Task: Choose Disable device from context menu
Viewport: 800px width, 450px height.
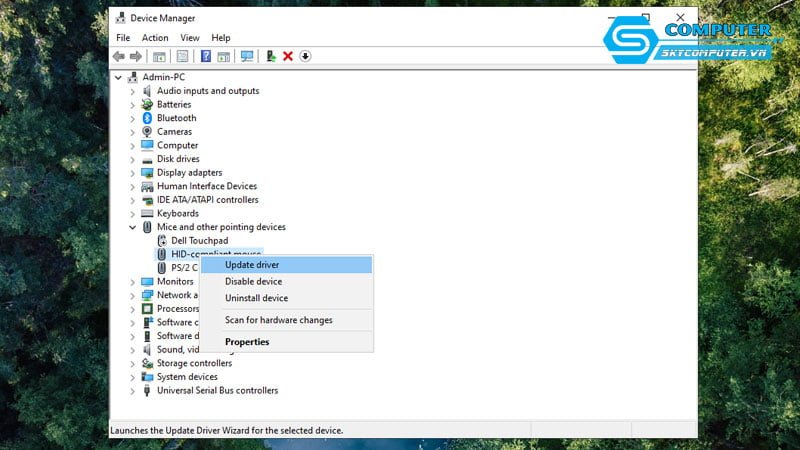Action: 286,282
